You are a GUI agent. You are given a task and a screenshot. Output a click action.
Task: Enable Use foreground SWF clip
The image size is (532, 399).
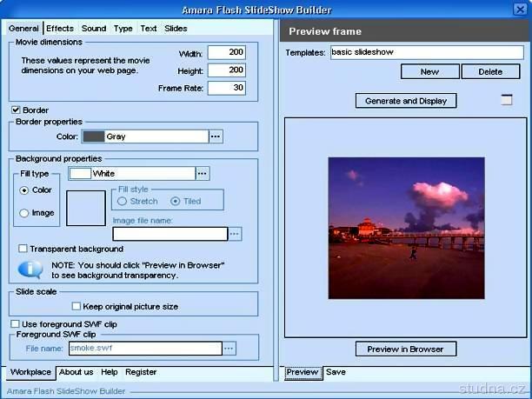point(15,324)
